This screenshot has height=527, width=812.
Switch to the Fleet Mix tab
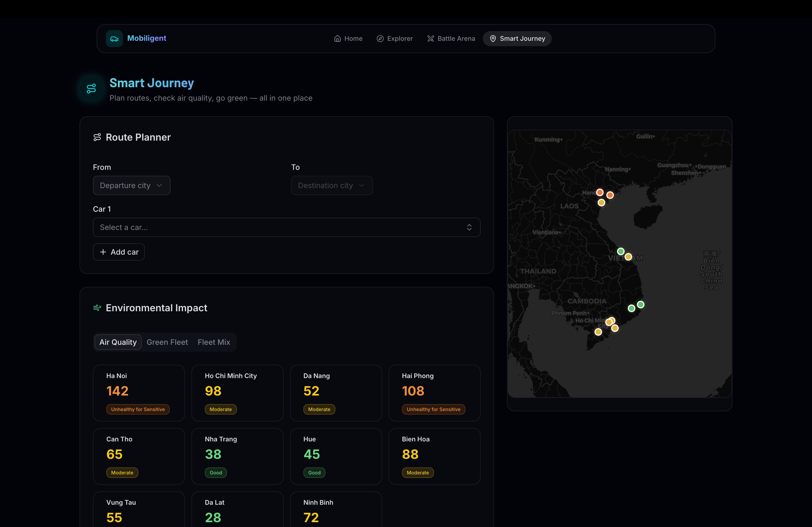pyautogui.click(x=213, y=342)
